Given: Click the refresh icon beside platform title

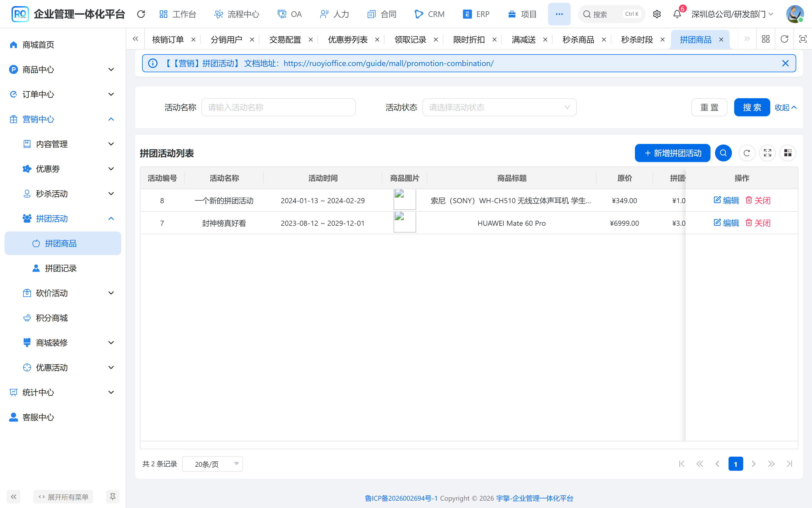Looking at the screenshot, I should [x=141, y=14].
